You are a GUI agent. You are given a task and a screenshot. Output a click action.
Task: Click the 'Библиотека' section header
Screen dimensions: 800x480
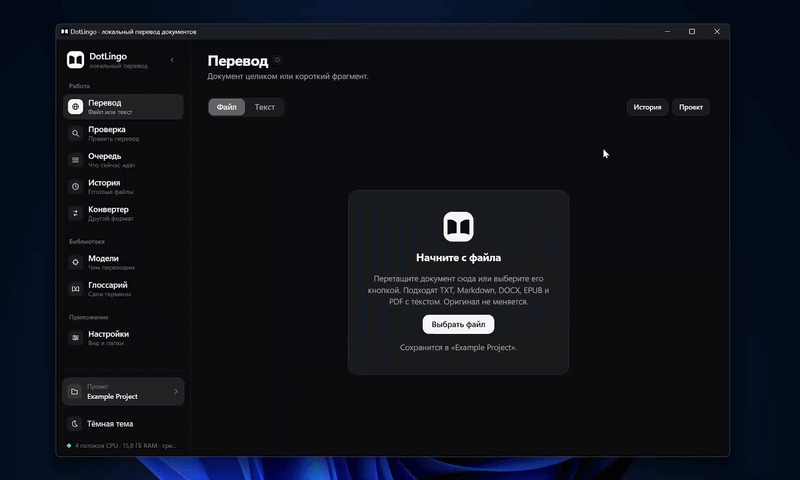pyautogui.click(x=87, y=241)
